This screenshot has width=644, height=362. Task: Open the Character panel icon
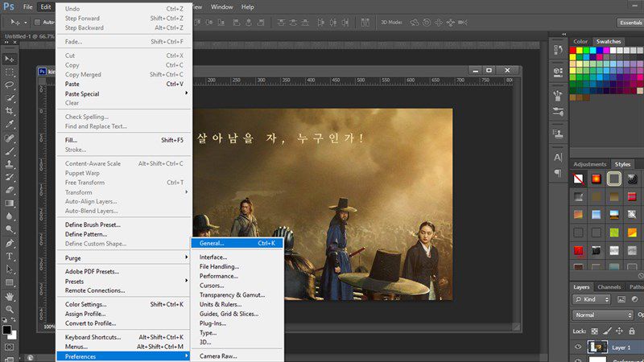click(558, 157)
